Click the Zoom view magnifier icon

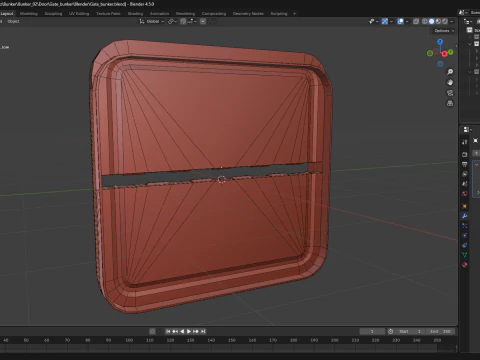tap(450, 72)
